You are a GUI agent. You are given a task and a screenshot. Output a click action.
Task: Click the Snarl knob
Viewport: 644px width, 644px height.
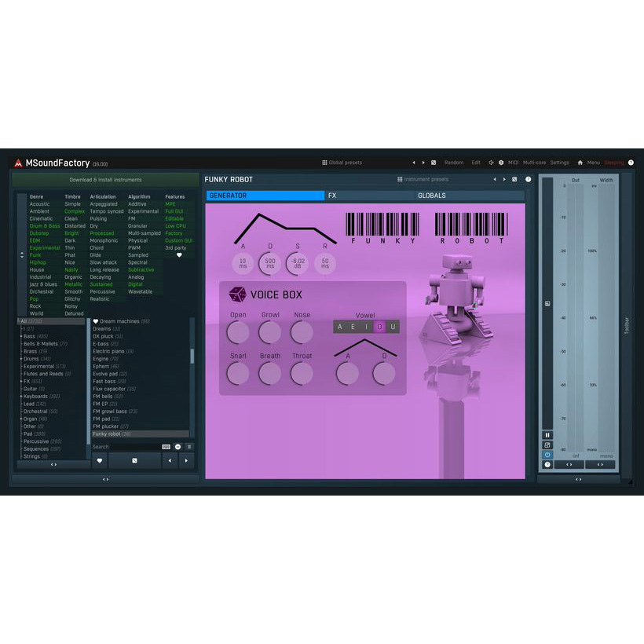click(x=238, y=373)
